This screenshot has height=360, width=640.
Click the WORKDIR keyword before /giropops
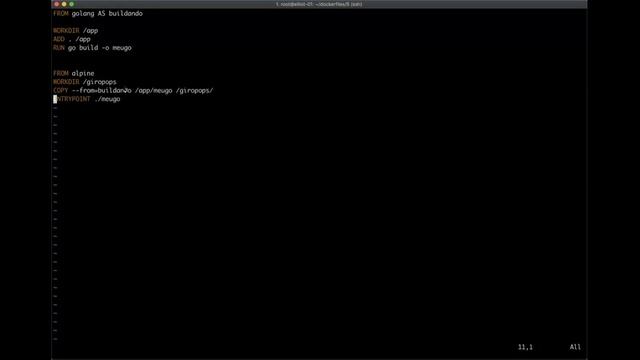66,82
